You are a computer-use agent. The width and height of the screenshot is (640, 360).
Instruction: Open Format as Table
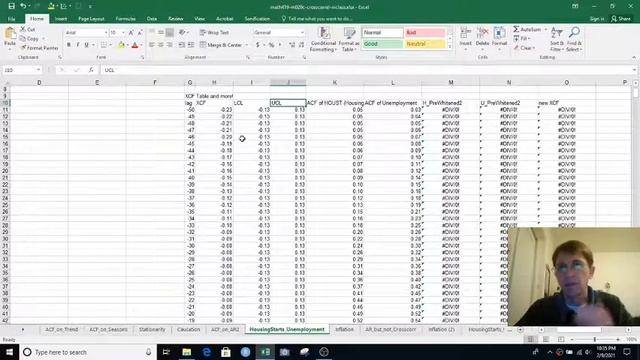pyautogui.click(x=349, y=39)
